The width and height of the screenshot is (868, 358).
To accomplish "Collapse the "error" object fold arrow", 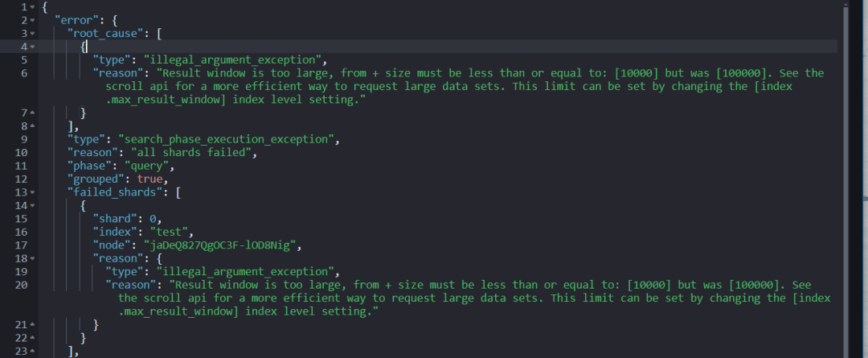I will 31,19.
